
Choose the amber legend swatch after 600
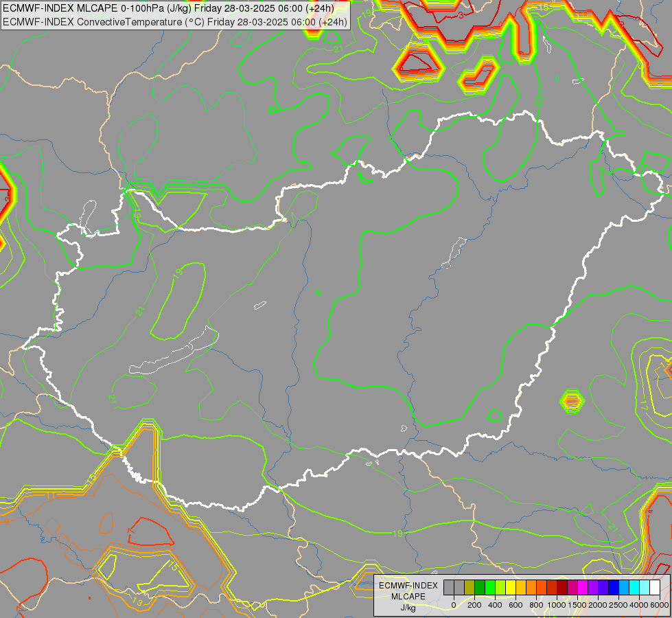(521, 588)
